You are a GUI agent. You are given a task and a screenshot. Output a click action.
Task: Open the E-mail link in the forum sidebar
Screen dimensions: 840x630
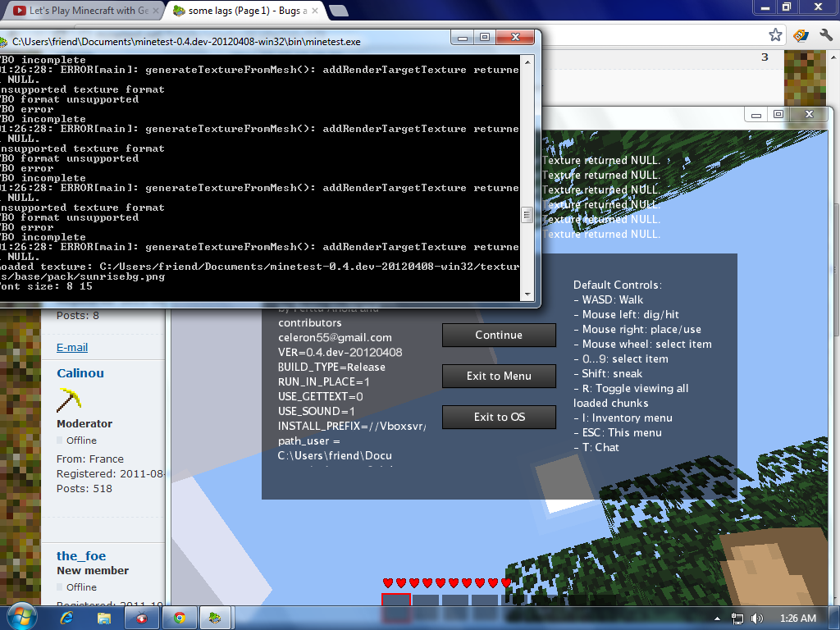point(72,347)
